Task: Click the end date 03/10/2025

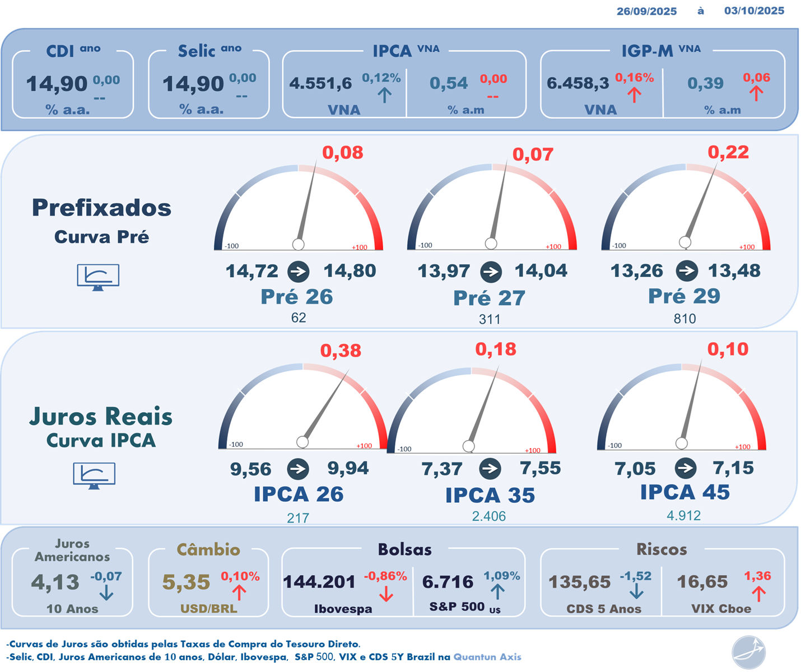Action: (x=754, y=11)
